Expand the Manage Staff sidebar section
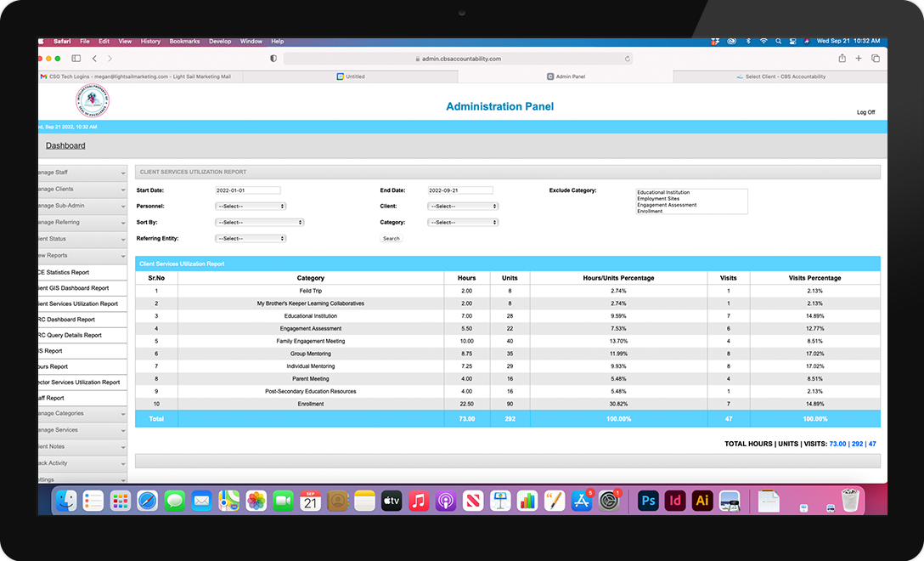 coord(81,173)
